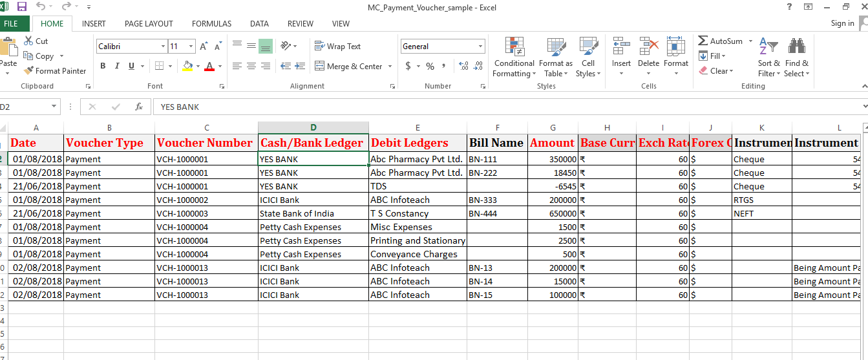868x360 pixels.
Task: Open Sort & Filter options
Action: pyautogui.click(x=769, y=58)
